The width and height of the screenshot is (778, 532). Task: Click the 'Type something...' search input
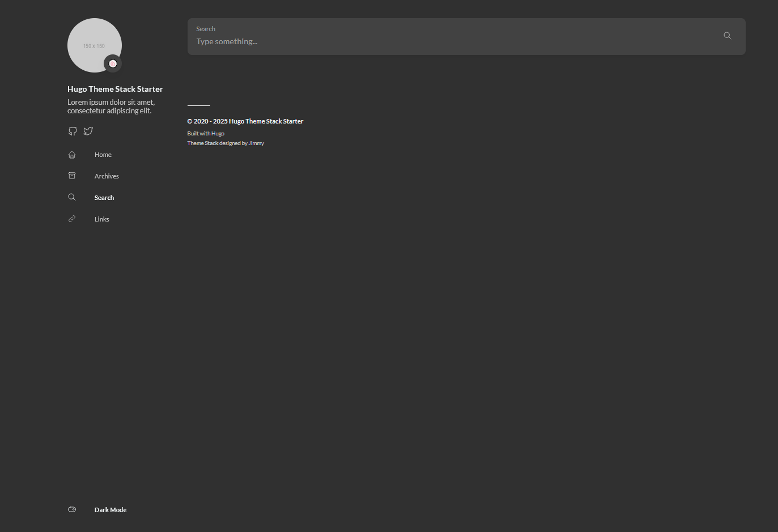(x=397, y=41)
